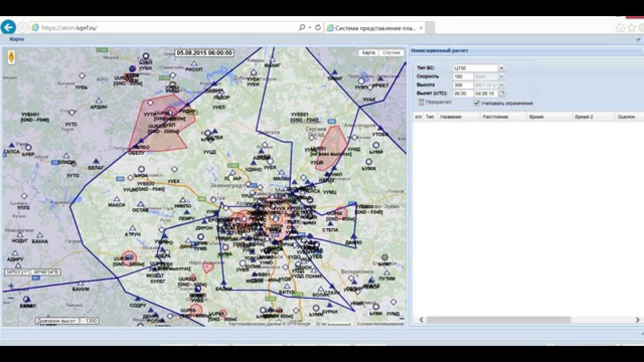Select the МАКСИ waypoint triangle
Viewport: 644px width, 362px height.
[117, 199]
